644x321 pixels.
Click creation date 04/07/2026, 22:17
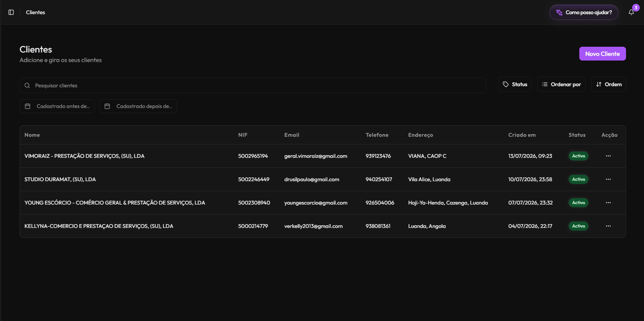[530, 226]
